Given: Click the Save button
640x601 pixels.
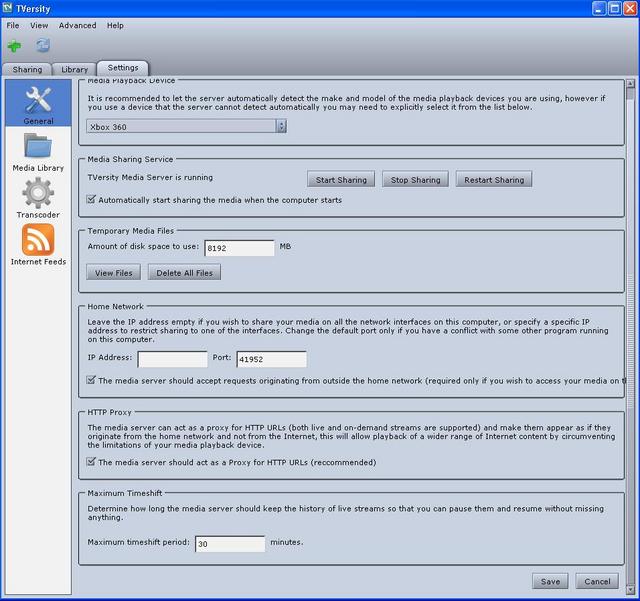Looking at the screenshot, I should (x=550, y=581).
